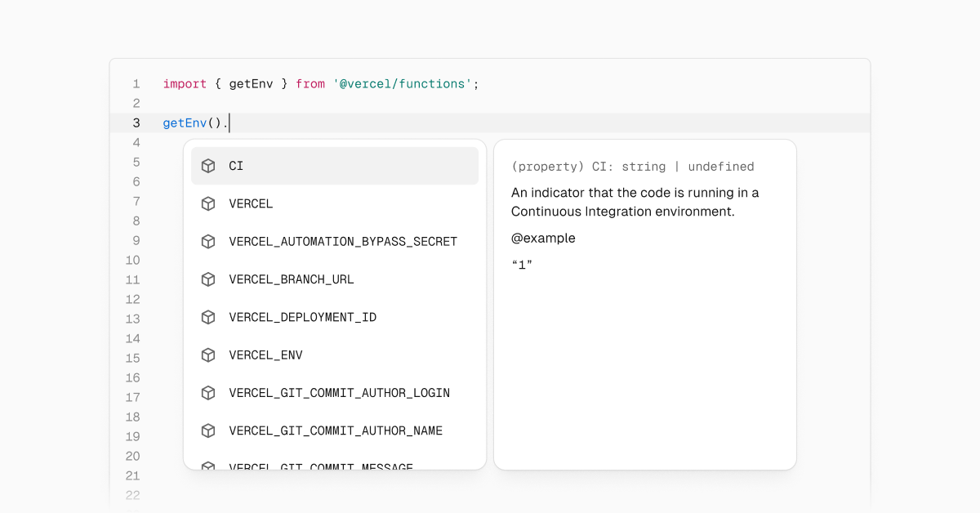Click the icon next to VERCEL_GIT_COMMIT_AUTHOR_LOGIN
The image size is (980, 513).
click(208, 393)
